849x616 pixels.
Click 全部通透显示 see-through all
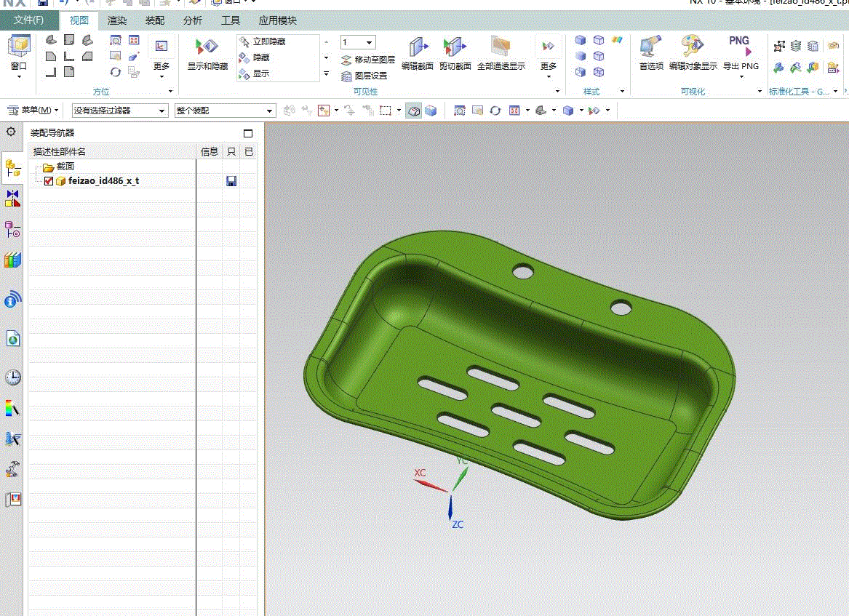[501, 54]
